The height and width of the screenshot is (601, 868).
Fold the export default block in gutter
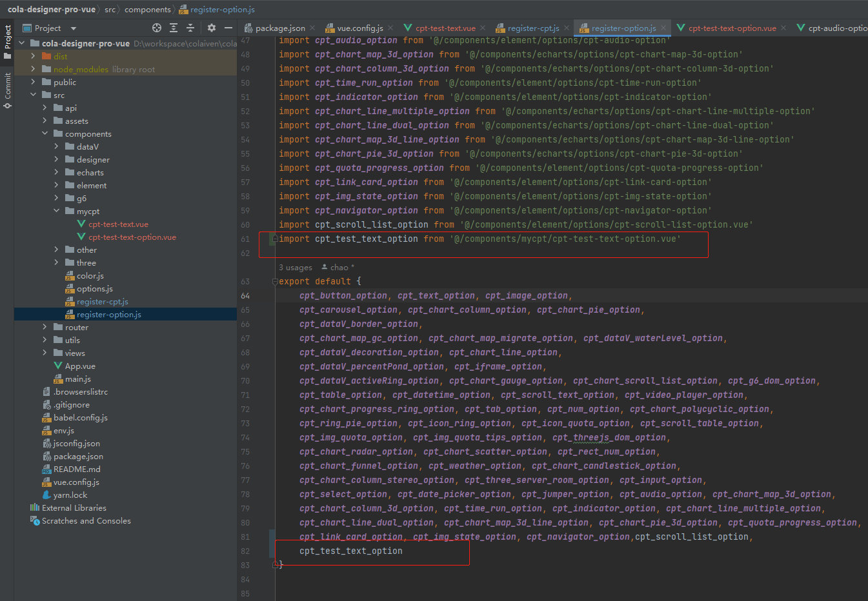275,281
